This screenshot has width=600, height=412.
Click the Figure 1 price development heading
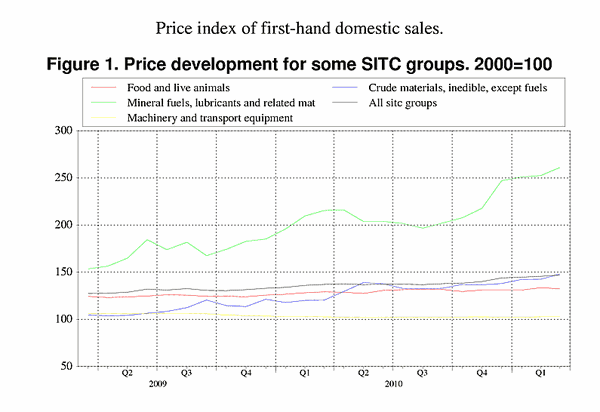(299, 64)
